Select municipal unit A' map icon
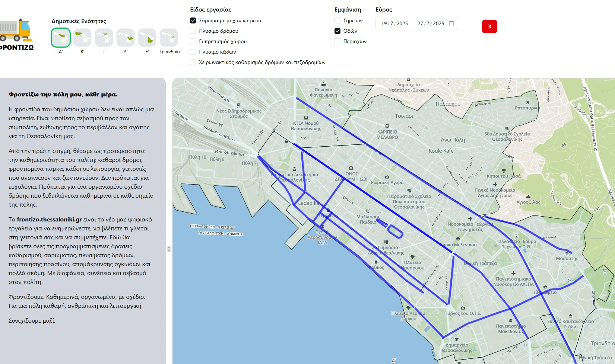Screen dimensions: 615x364 click(x=61, y=38)
